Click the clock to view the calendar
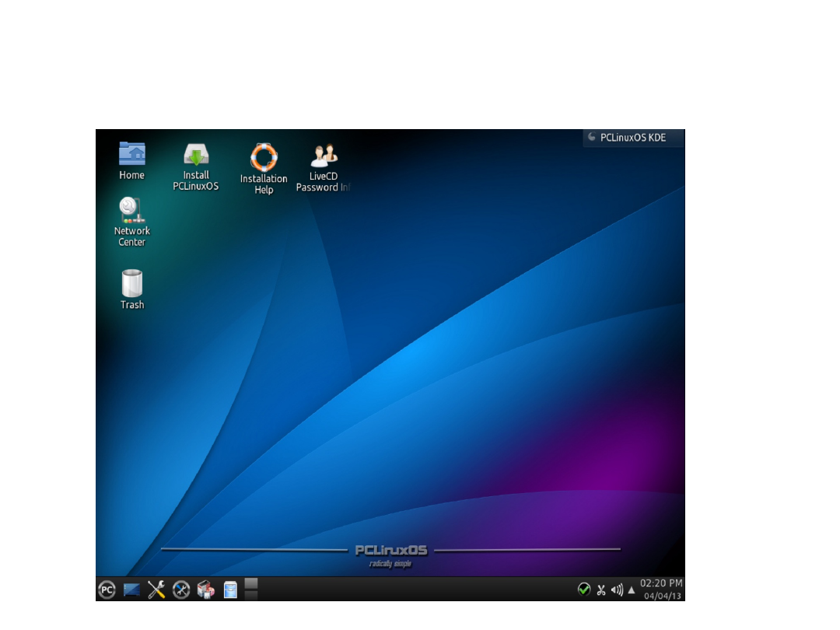The image size is (840, 630). click(659, 584)
